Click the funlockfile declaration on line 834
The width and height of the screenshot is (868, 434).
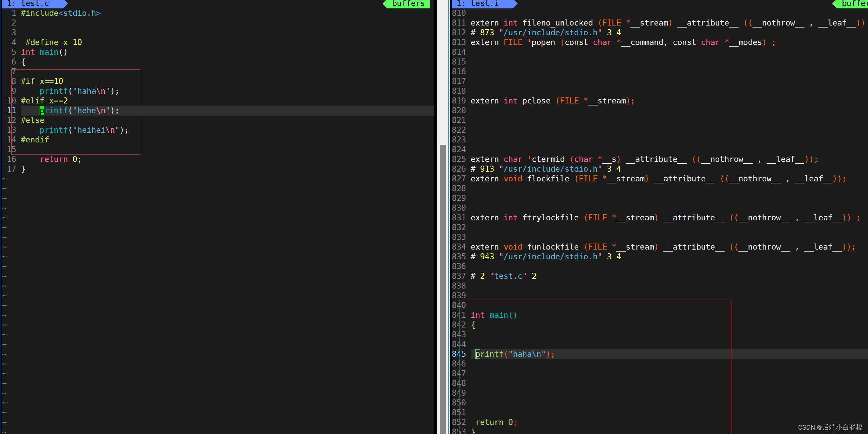(663, 247)
